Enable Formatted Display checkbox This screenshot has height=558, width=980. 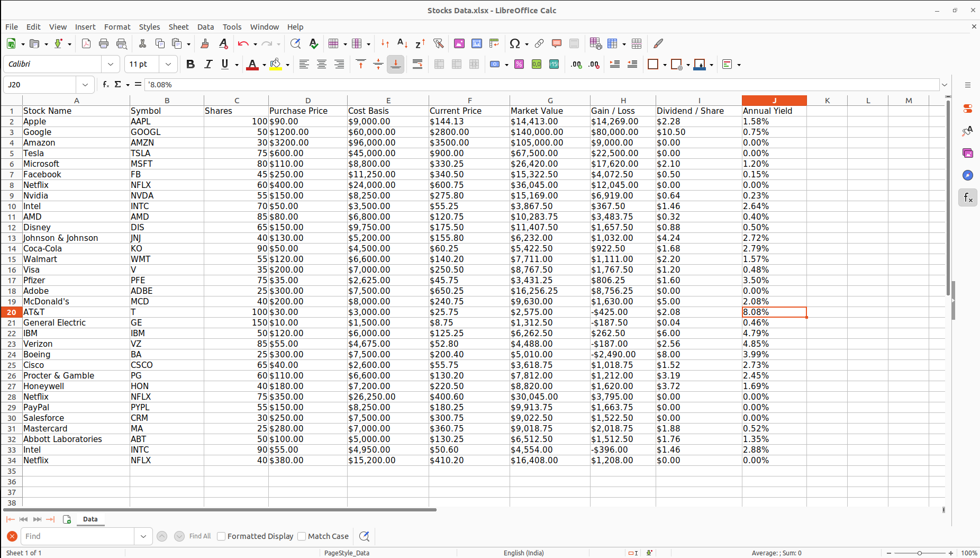click(222, 536)
